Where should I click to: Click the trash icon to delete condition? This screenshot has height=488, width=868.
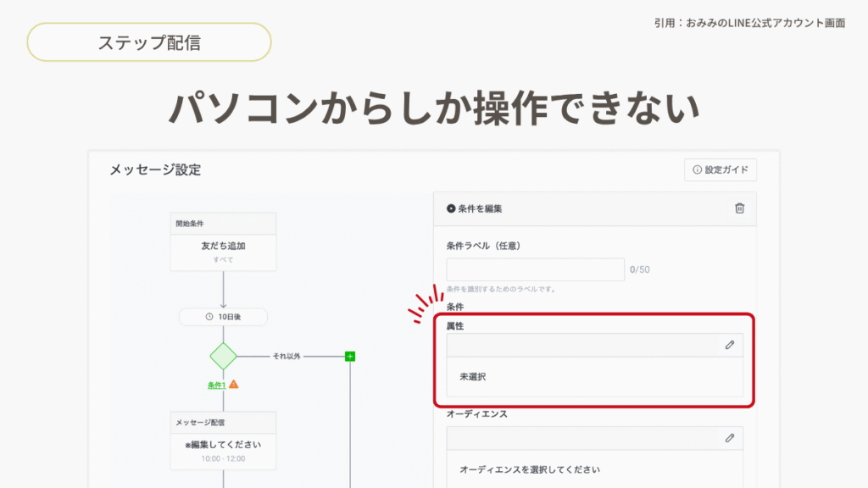(x=739, y=208)
